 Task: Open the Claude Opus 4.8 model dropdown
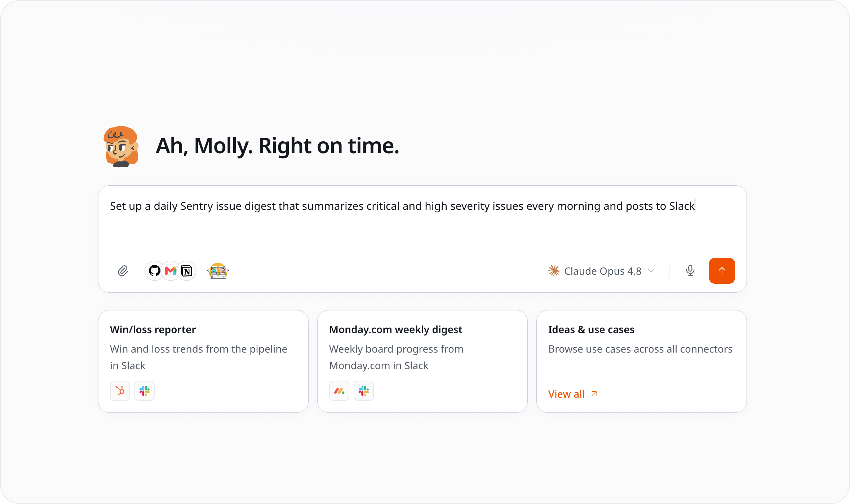click(601, 271)
